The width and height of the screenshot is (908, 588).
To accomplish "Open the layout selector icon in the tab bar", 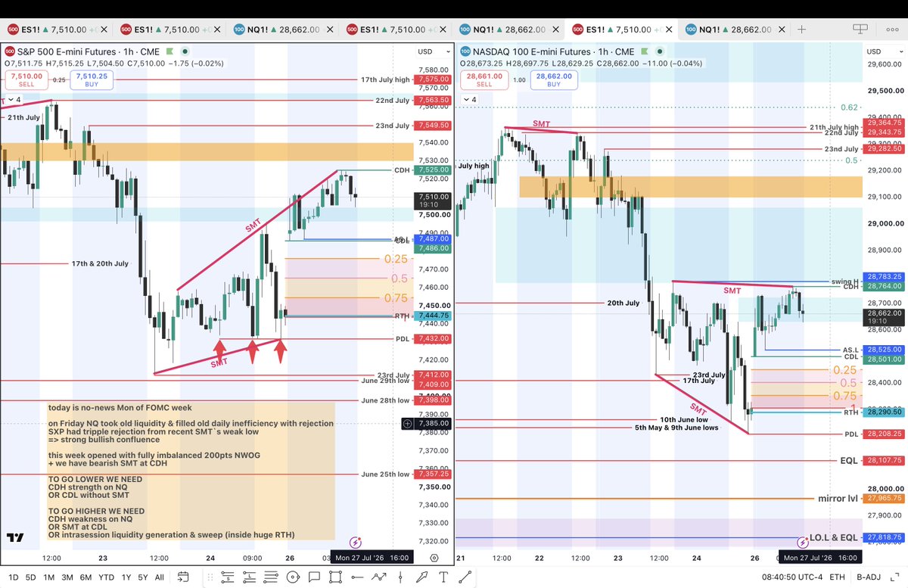I will coord(860,30).
